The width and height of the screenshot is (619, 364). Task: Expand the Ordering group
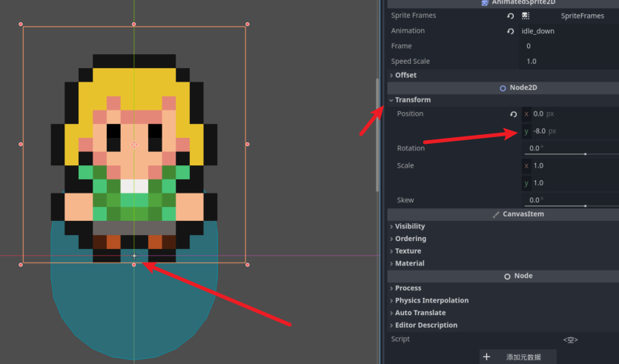(410, 239)
